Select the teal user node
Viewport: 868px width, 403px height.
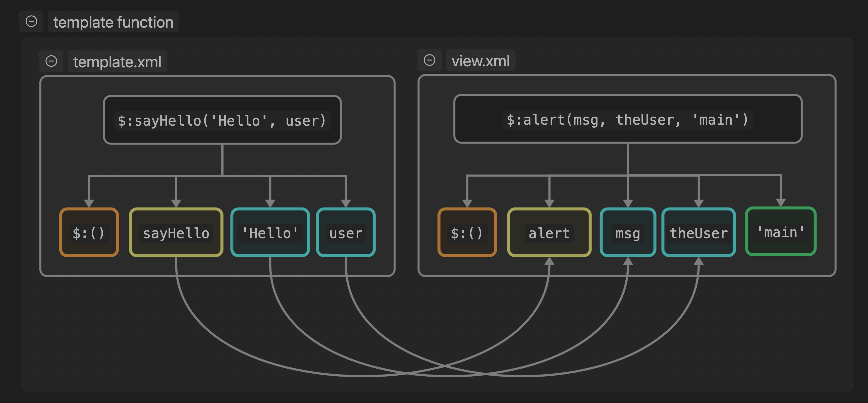[346, 232]
